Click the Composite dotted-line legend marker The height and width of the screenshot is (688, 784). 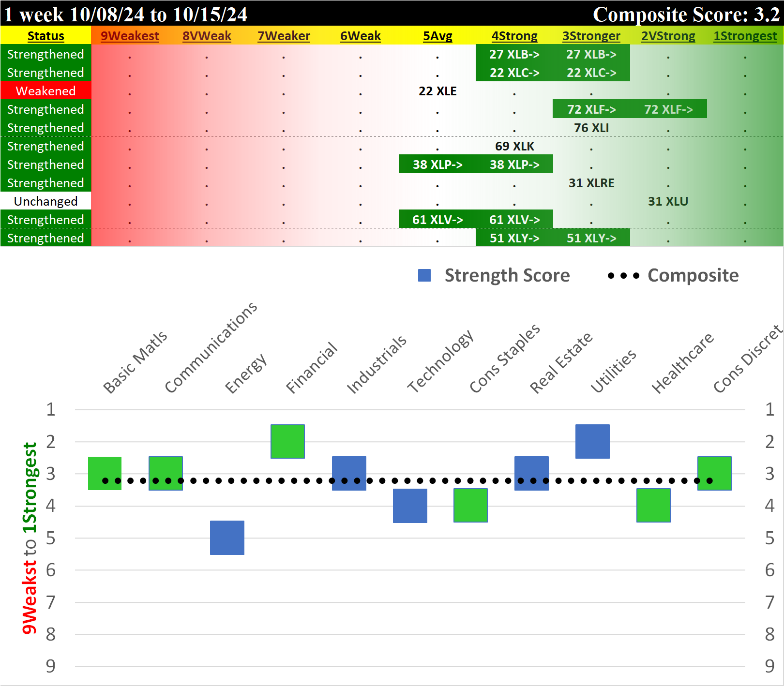pos(624,275)
